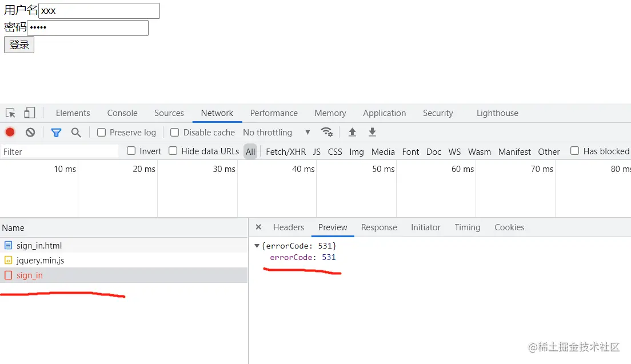Click the 登录 login button

tap(19, 45)
